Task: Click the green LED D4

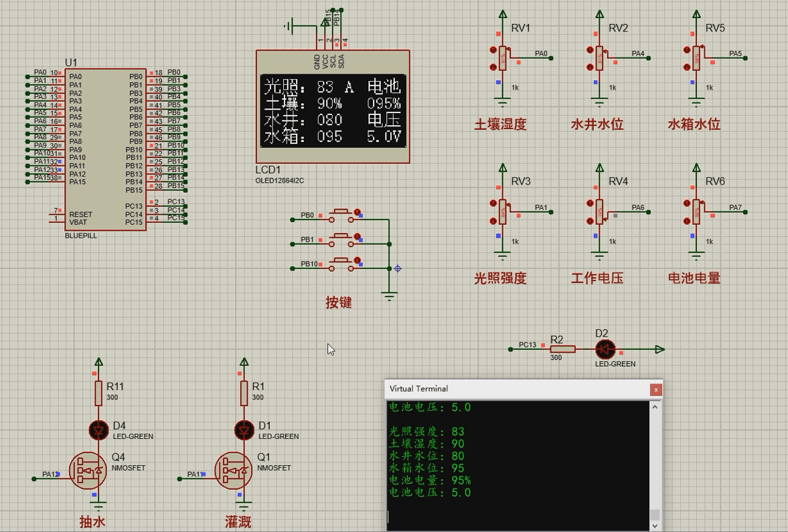Action: click(x=99, y=430)
